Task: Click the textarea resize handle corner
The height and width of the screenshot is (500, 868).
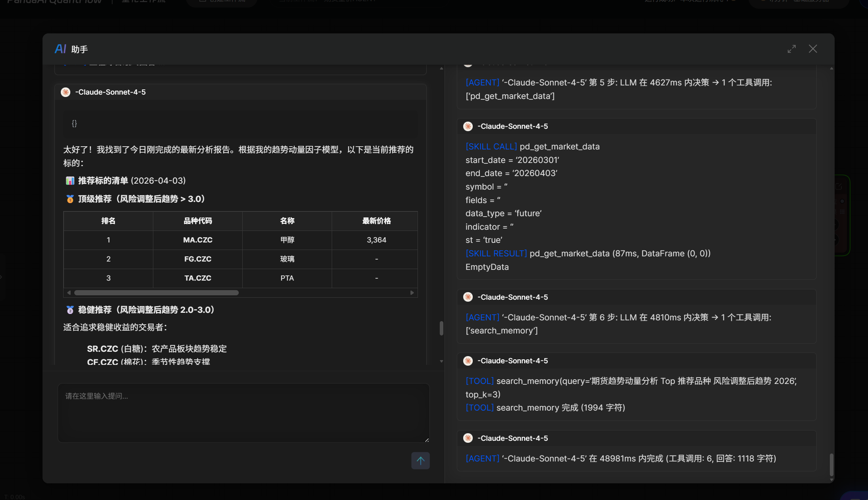Action: [427, 440]
